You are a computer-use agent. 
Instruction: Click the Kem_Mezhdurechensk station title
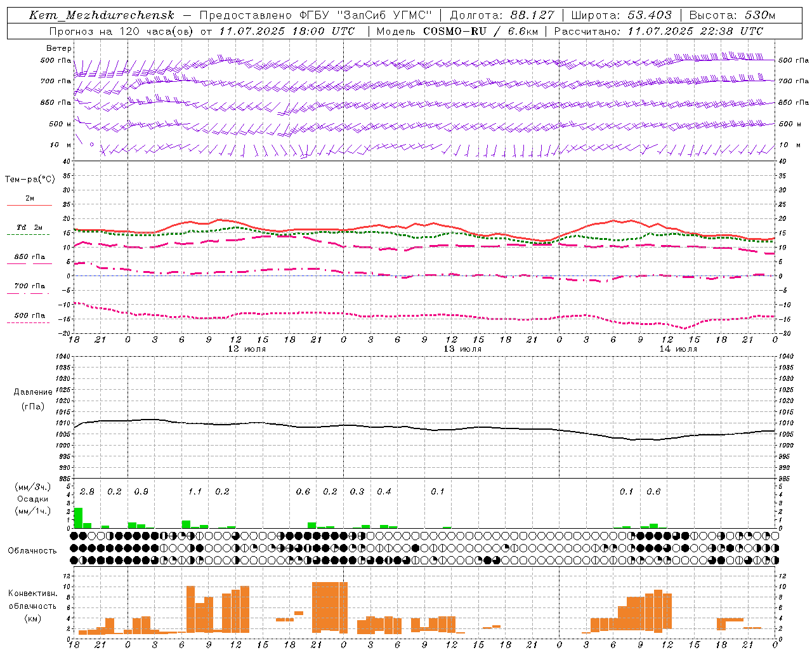[x=101, y=15]
